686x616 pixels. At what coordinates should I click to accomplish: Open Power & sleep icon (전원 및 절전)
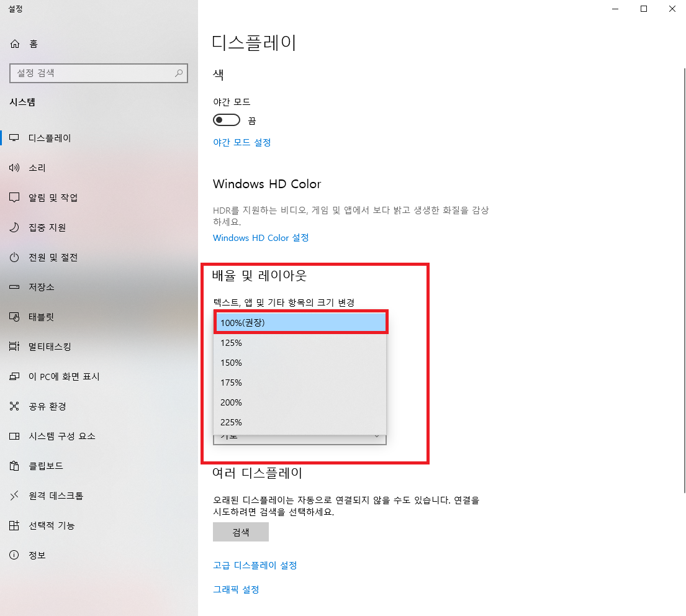tap(15, 257)
